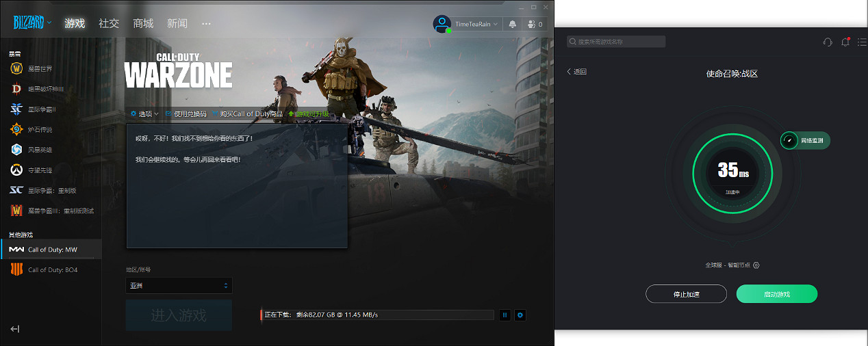
Task: Pause the ongoing game download
Action: pyautogui.click(x=505, y=315)
